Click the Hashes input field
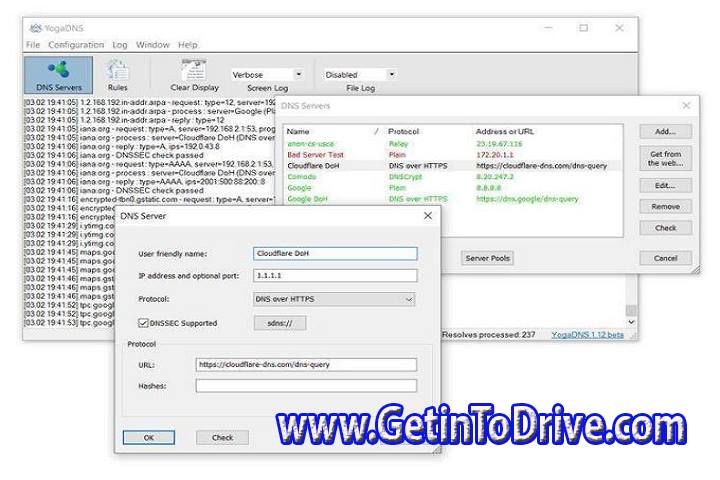720x480 pixels. pos(306,386)
